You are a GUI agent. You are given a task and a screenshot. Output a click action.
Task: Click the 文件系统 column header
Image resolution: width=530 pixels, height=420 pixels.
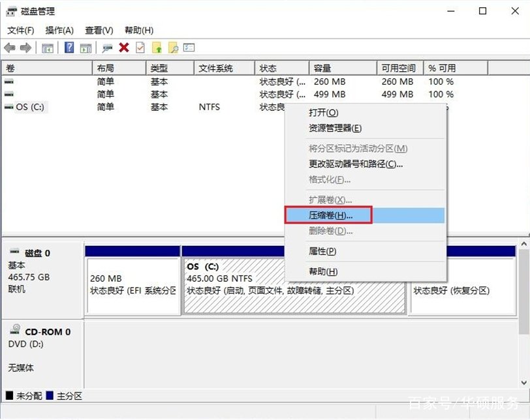point(215,67)
